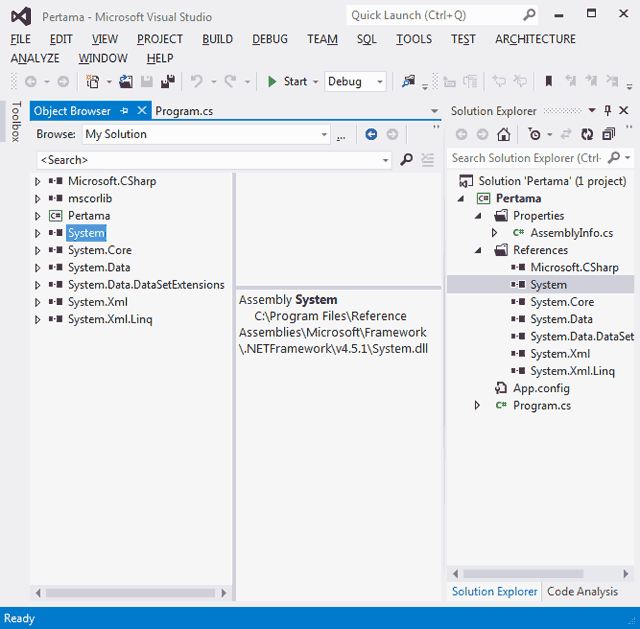
Task: Click the Find in Files toolbar icon
Action: coord(409,82)
